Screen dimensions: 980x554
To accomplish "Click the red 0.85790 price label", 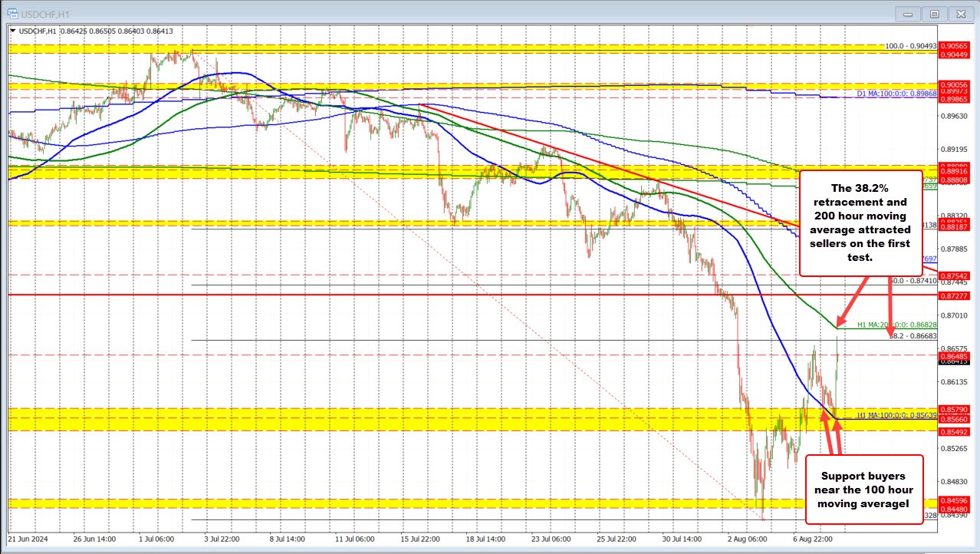I will tap(955, 409).
